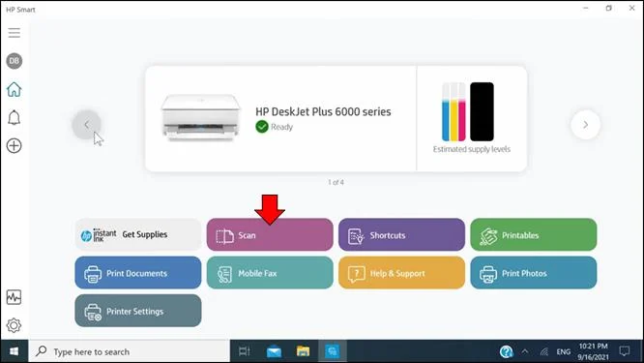
Task: Click the HP Instant Ink logo
Action: click(99, 234)
